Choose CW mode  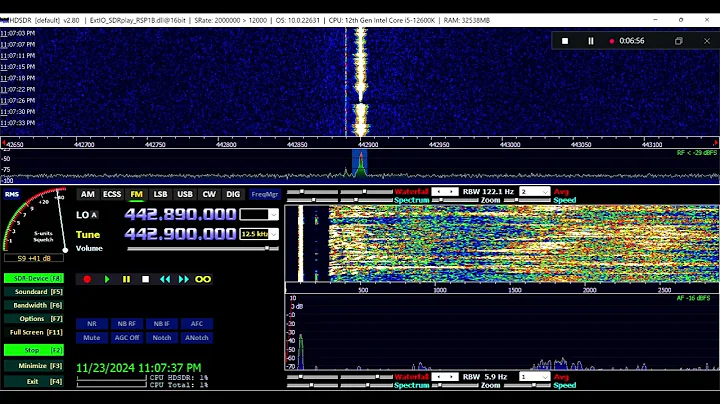click(209, 194)
